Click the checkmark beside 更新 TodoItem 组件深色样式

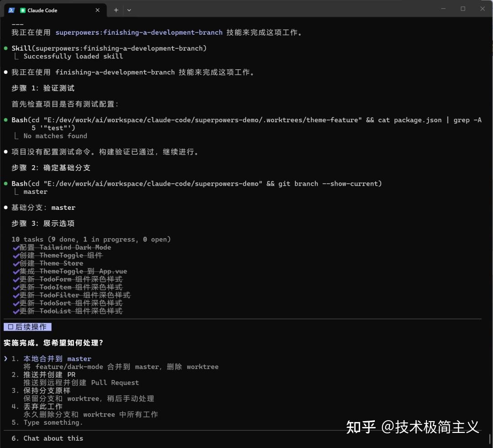point(16,287)
